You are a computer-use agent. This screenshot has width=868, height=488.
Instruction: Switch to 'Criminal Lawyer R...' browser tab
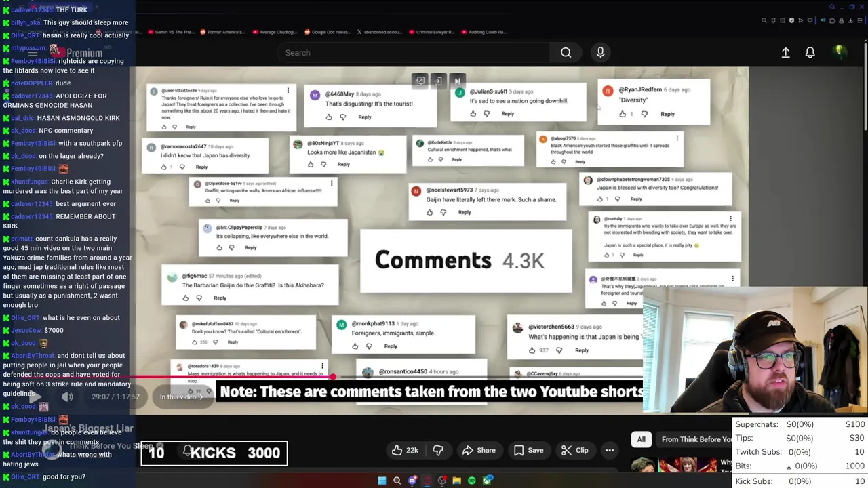[432, 32]
